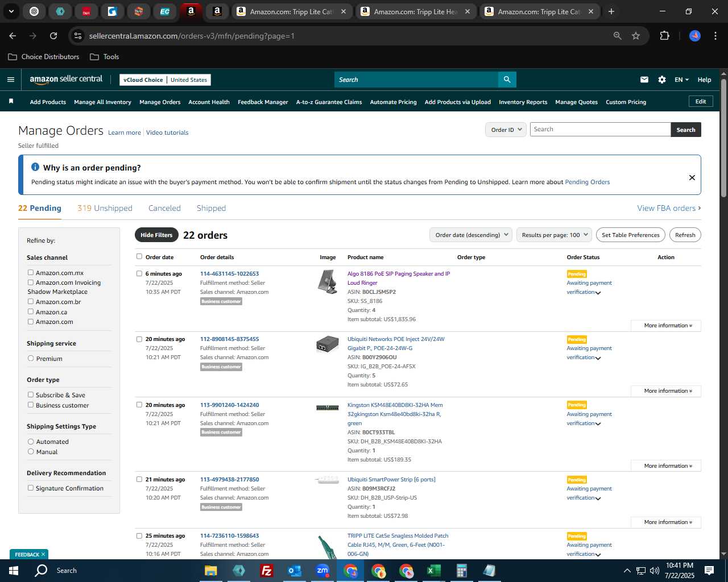
Task: Click the site info icon in address bar
Action: (x=78, y=36)
